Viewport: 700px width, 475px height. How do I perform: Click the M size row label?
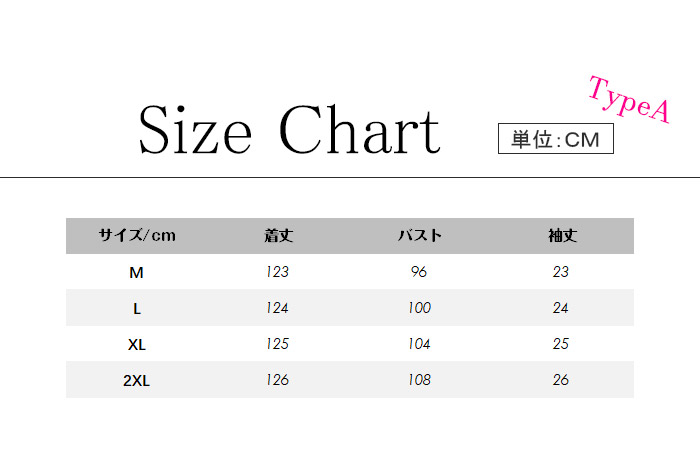[x=137, y=272]
